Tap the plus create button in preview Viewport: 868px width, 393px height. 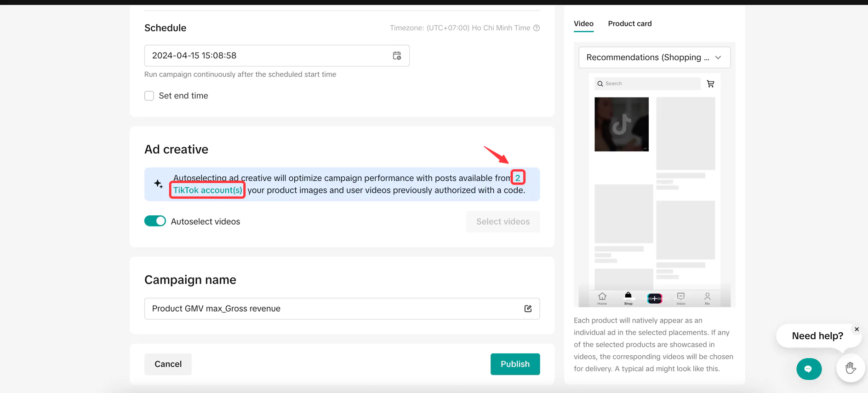tap(654, 299)
